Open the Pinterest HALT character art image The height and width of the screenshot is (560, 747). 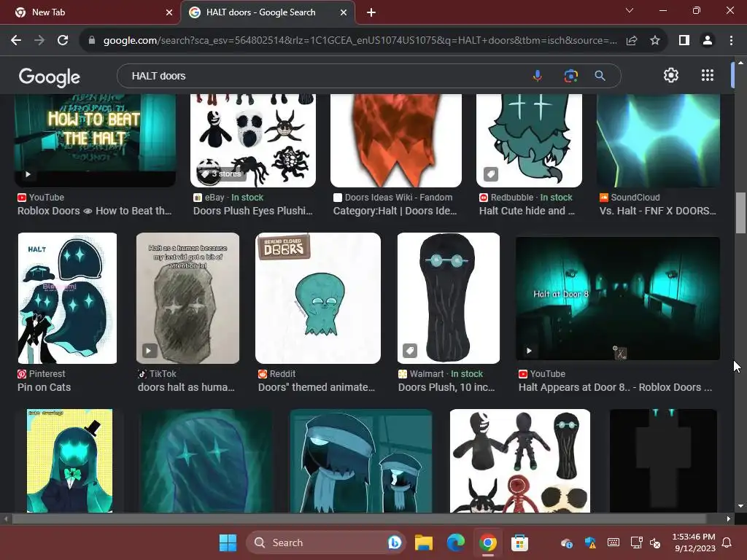tap(67, 298)
